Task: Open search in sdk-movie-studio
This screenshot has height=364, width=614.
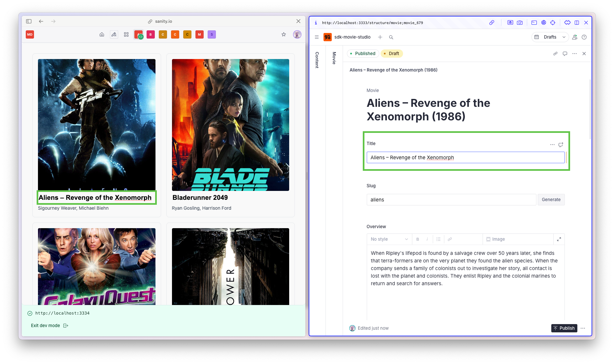Action: pos(391,37)
